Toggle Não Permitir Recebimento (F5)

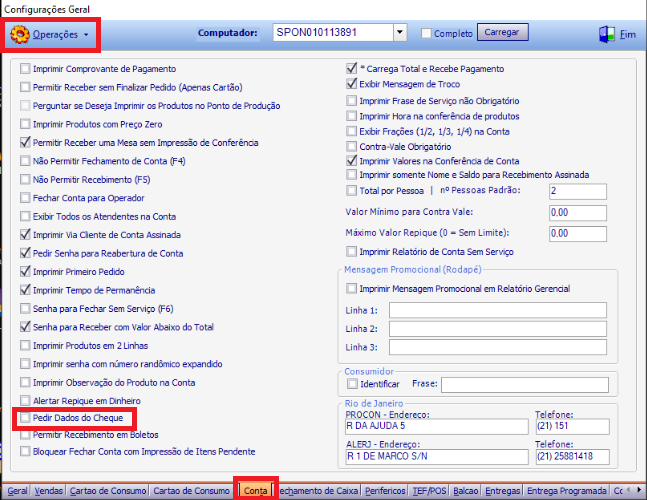pos(25,179)
